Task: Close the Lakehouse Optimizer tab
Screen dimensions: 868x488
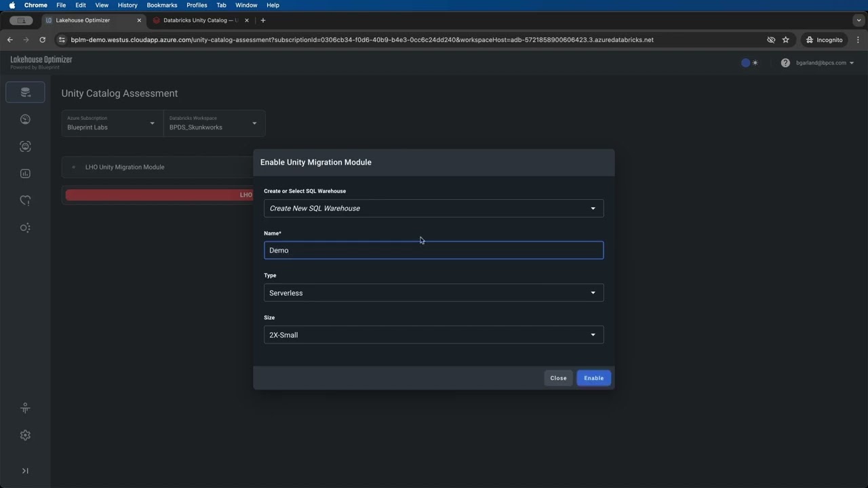Action: pos(139,20)
